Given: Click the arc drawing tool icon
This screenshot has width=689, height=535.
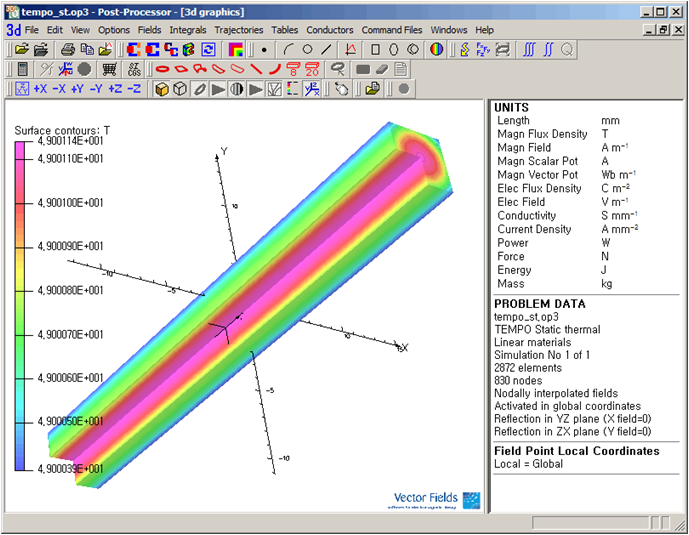Looking at the screenshot, I should (x=288, y=49).
